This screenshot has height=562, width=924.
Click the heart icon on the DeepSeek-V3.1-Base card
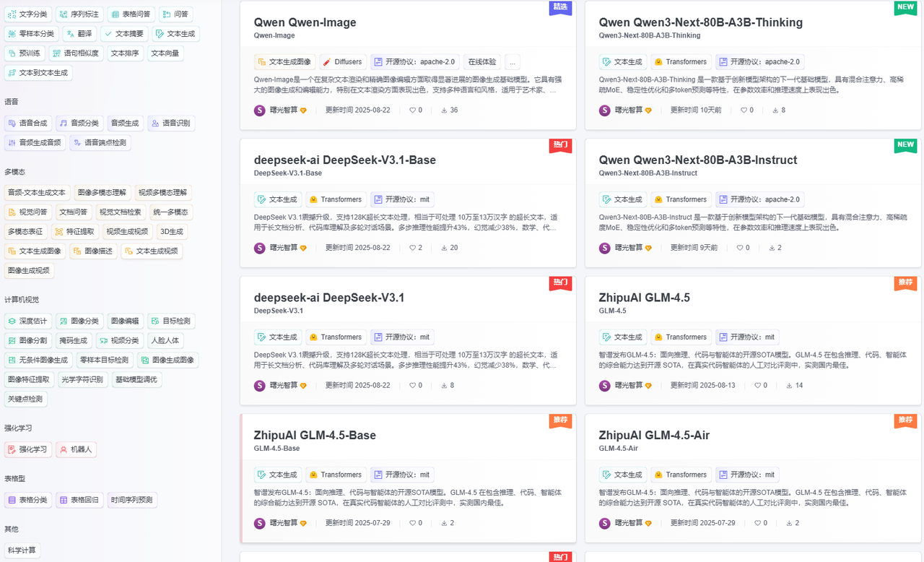click(x=413, y=248)
